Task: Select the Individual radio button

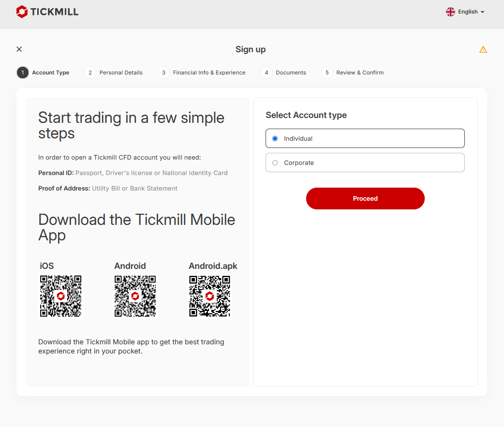Action: (x=275, y=138)
